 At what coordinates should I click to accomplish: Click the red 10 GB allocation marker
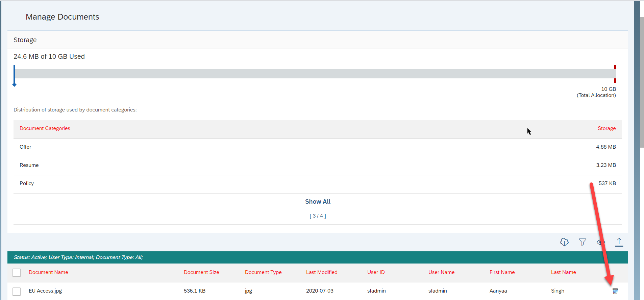[x=615, y=74]
